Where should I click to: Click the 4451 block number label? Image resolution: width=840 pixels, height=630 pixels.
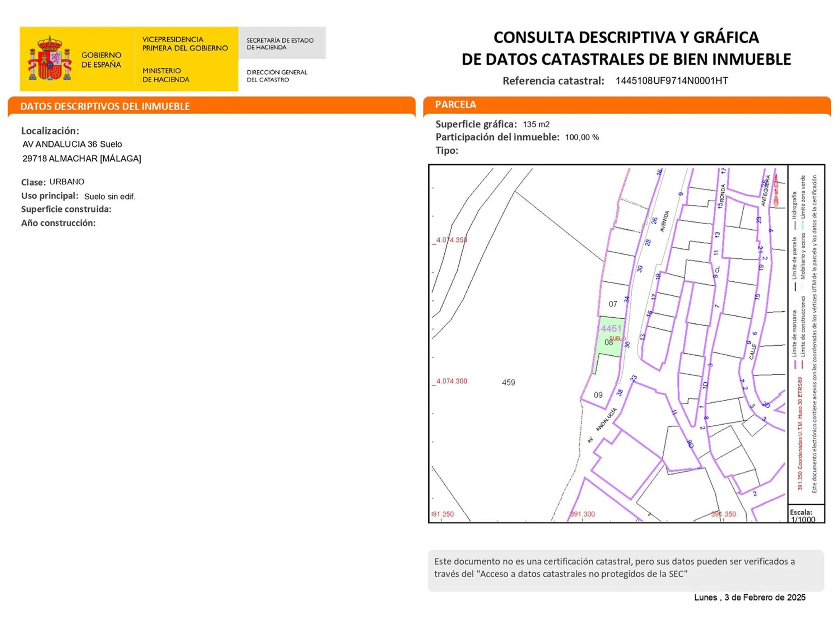click(611, 328)
